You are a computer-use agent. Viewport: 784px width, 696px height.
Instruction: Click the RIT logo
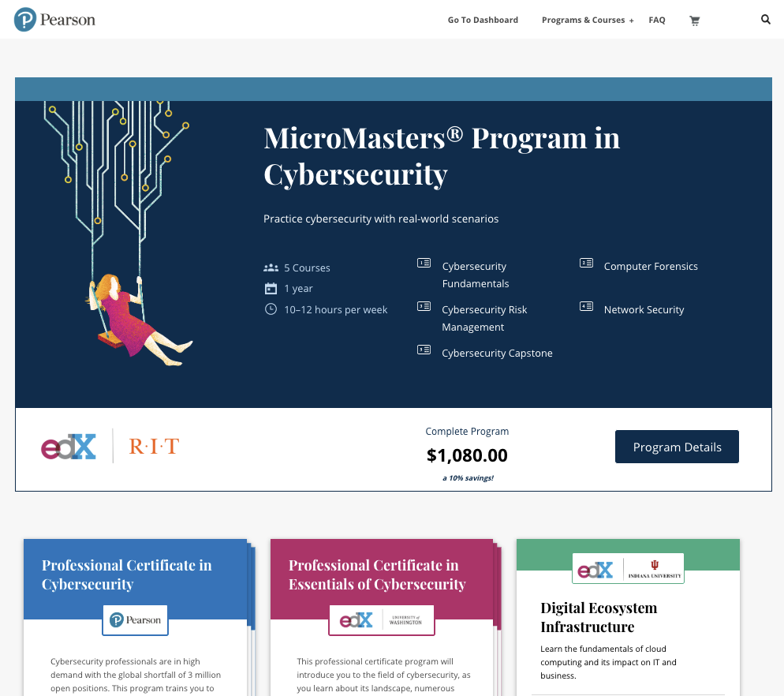tap(154, 447)
